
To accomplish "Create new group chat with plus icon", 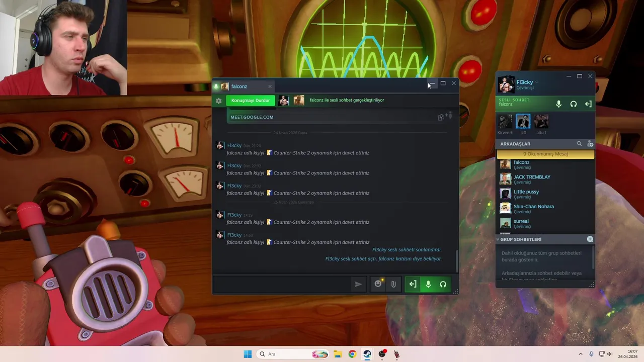I will pos(590,239).
